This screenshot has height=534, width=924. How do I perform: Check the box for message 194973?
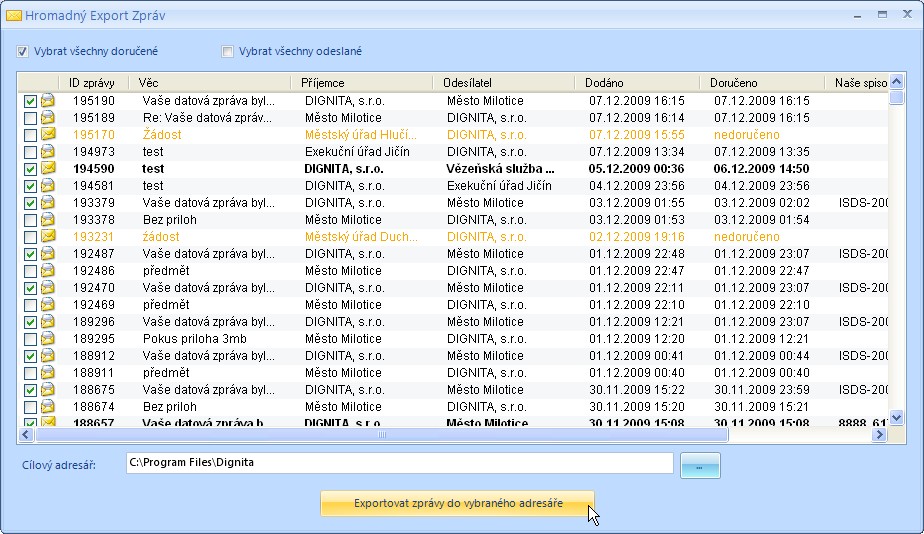point(30,152)
